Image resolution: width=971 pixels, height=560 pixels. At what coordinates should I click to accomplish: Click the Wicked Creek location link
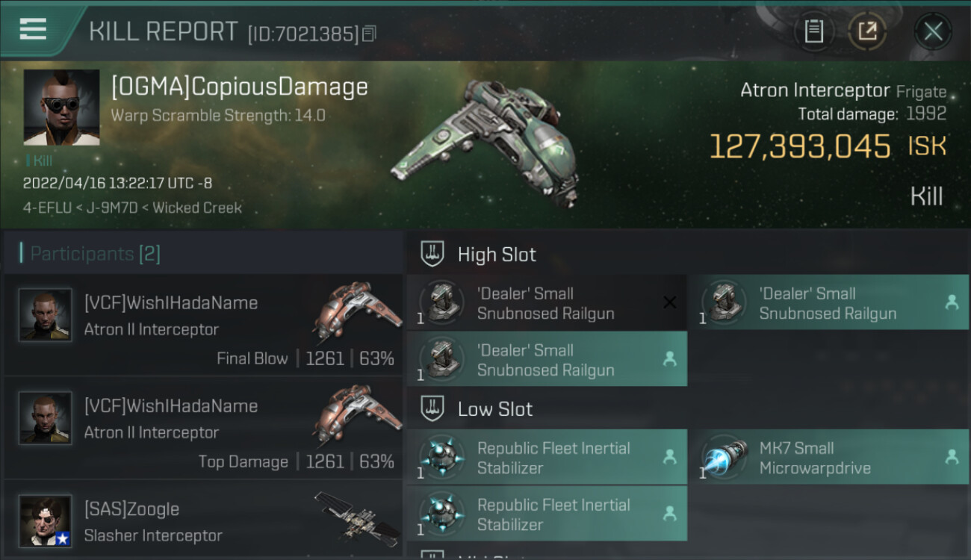pos(197,208)
